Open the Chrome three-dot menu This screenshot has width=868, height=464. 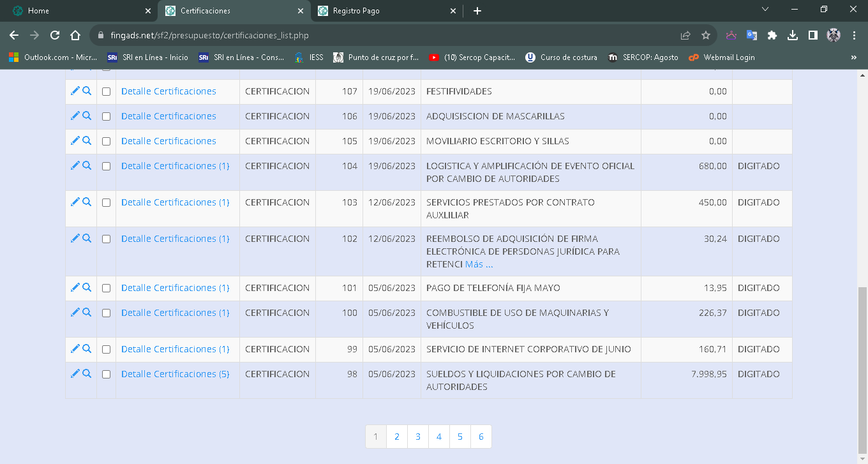[854, 36]
